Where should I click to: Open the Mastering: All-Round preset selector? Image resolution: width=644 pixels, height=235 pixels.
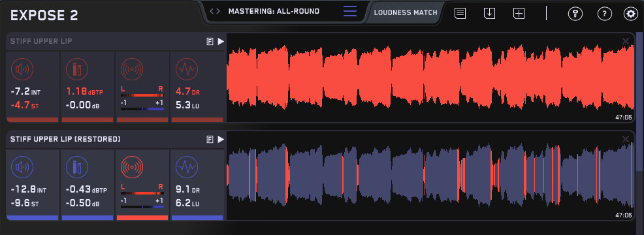[x=274, y=12]
